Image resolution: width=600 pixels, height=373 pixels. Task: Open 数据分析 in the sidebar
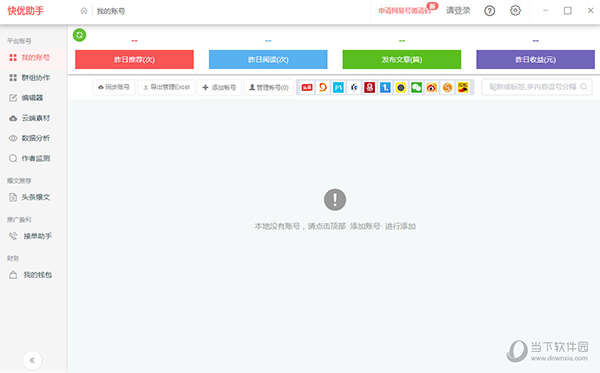(33, 138)
